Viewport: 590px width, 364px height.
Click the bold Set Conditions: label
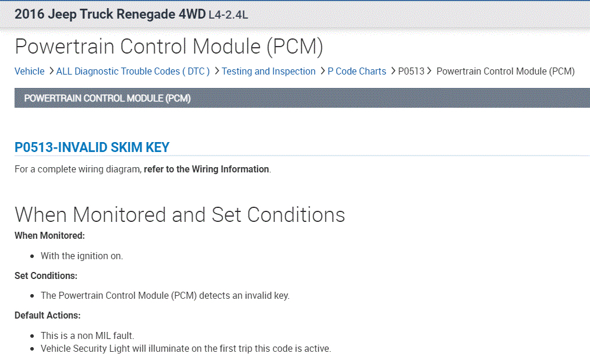(45, 275)
